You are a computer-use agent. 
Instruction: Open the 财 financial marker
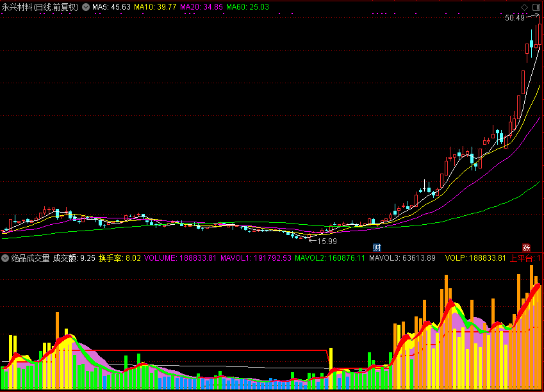pyautogui.click(x=377, y=248)
